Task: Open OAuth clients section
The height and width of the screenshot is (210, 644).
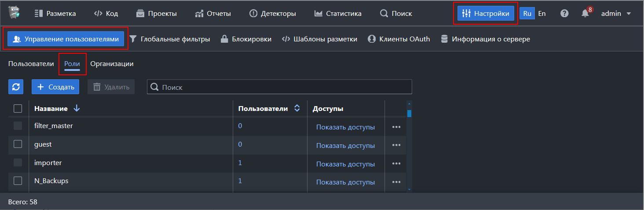Action: pos(399,39)
